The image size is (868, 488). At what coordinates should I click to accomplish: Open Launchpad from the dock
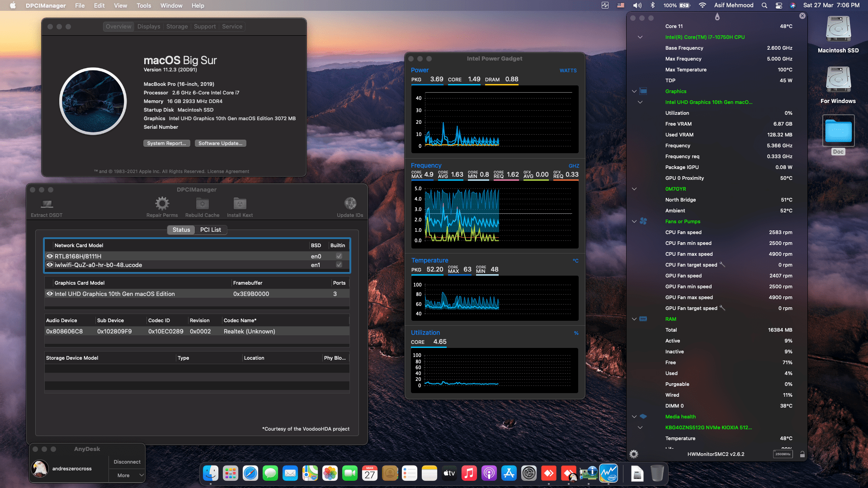point(230,473)
